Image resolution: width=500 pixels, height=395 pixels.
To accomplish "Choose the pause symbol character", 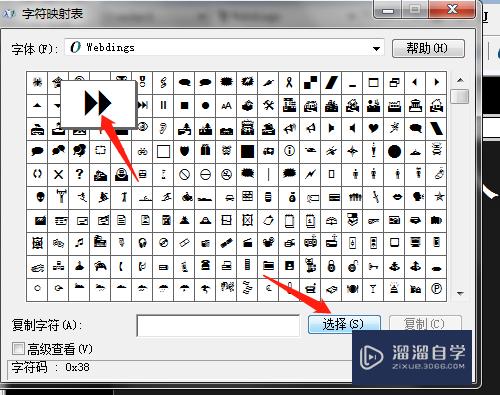I will tap(163, 106).
